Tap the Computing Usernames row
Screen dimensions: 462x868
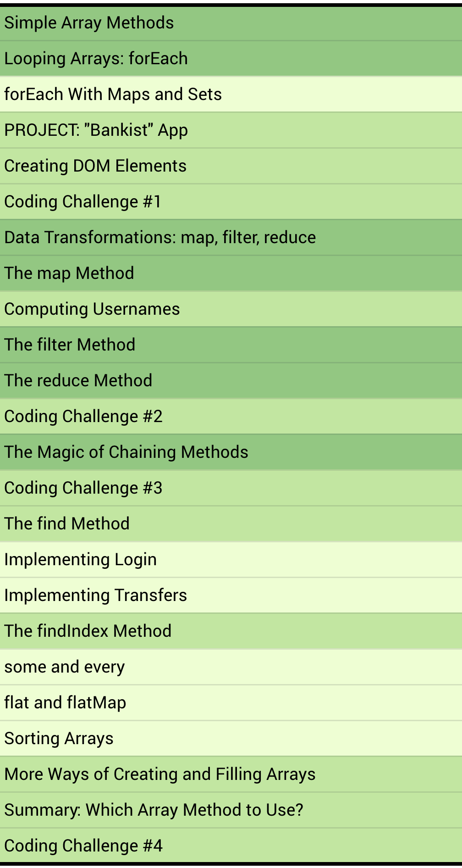92,309
